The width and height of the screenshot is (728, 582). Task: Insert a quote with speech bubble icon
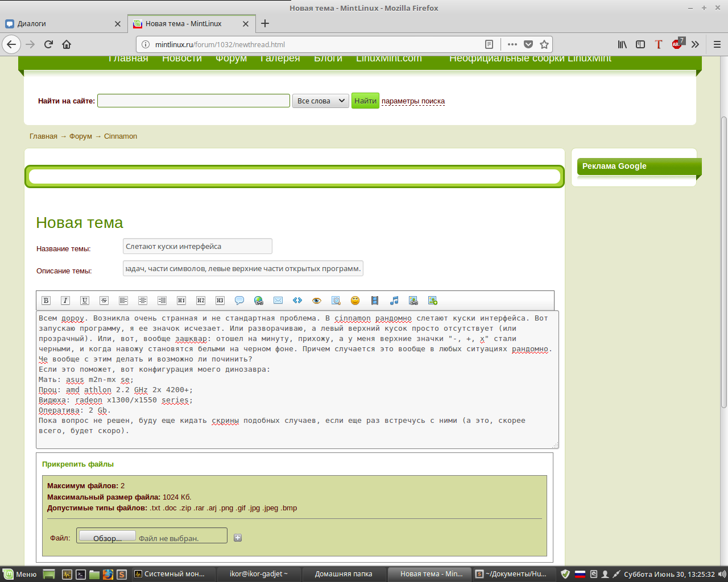pos(239,301)
